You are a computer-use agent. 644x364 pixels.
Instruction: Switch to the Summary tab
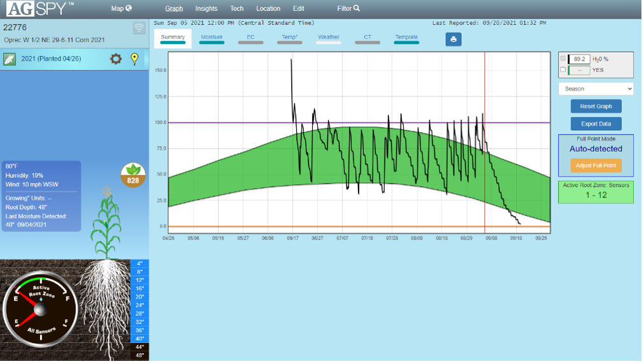[173, 39]
